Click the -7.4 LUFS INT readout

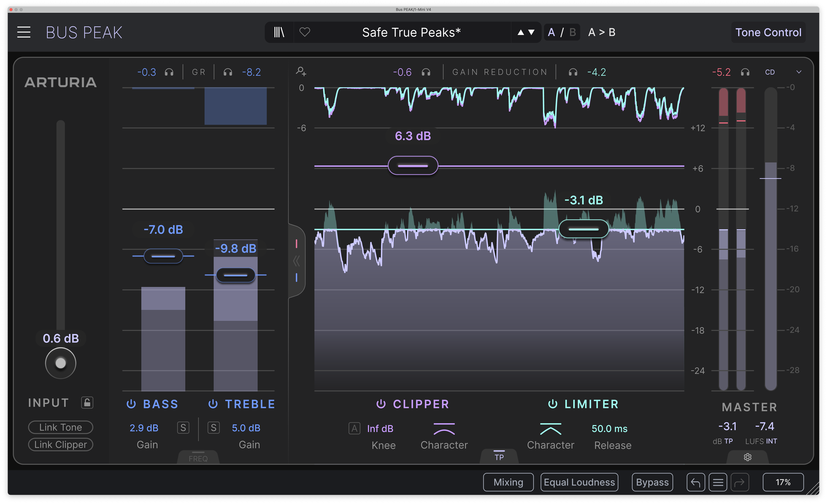tap(765, 426)
